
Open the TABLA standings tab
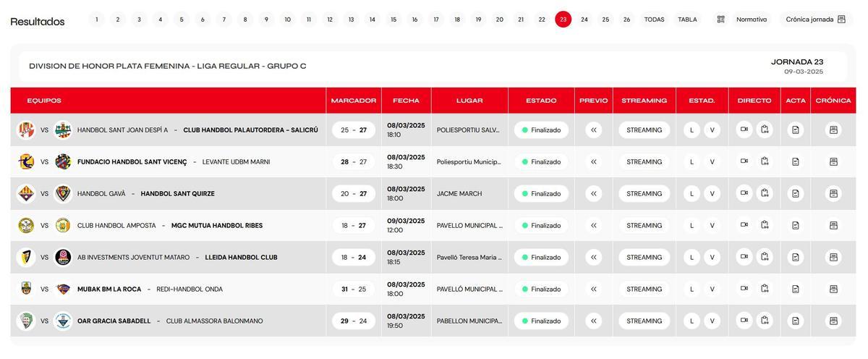687,20
